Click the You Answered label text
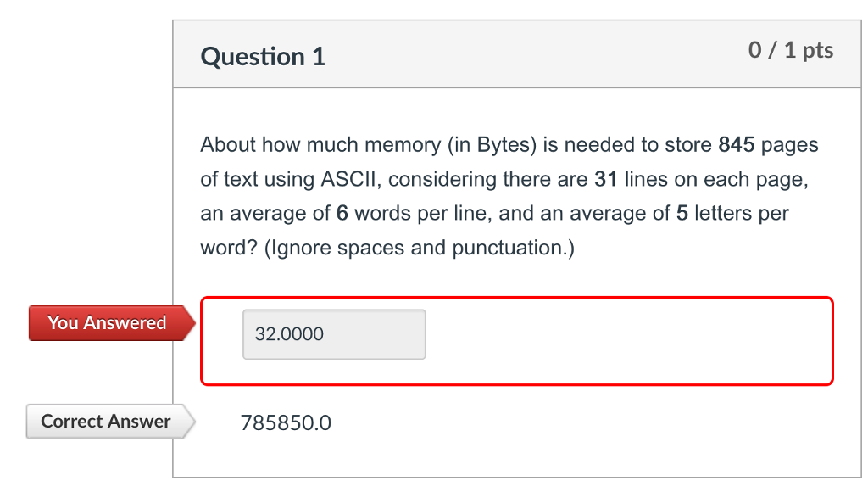This screenshot has width=868, height=492. coord(107,323)
